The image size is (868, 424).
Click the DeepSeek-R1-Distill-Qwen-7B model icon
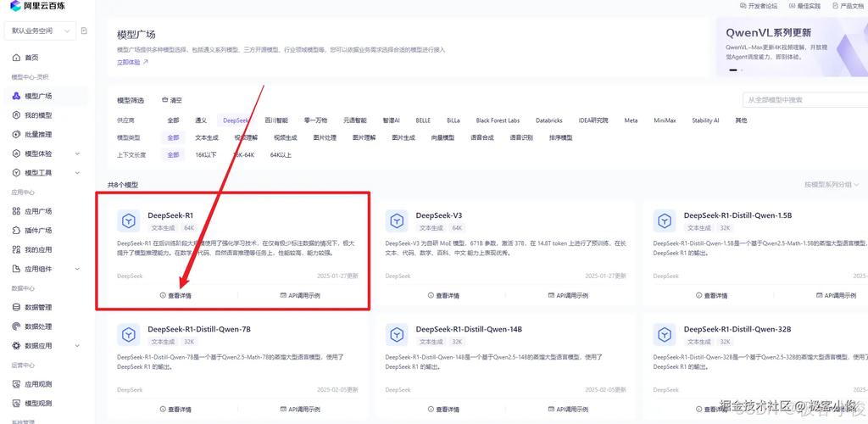[x=129, y=335]
